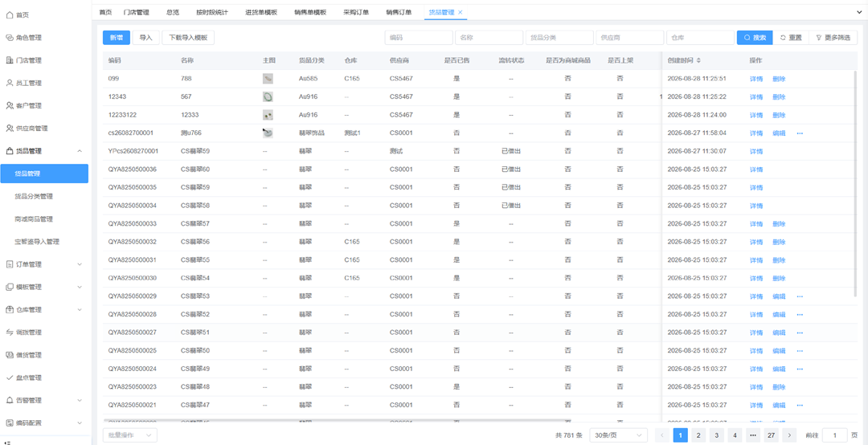The height and width of the screenshot is (445, 868).
Task: Click the 搜索 button
Action: click(755, 38)
